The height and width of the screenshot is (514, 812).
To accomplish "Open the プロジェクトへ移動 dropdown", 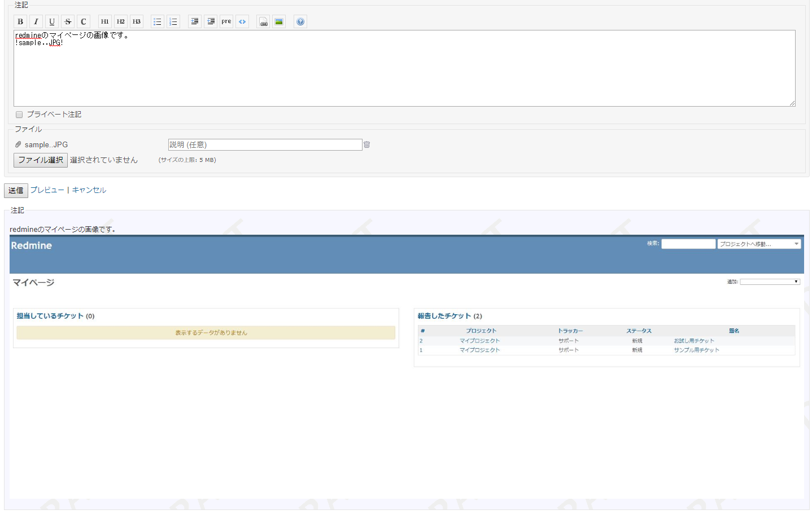I will 759,243.
